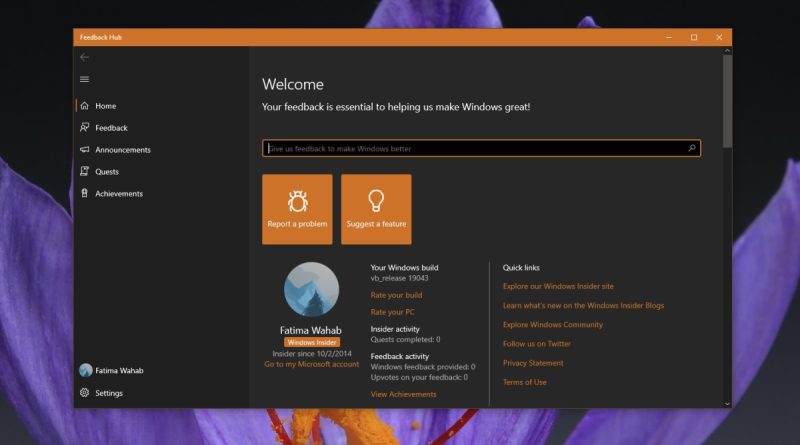Viewport: 800px width, 445px height.
Task: Click the 'Insider since 10/2/2014' text
Action: point(312,353)
